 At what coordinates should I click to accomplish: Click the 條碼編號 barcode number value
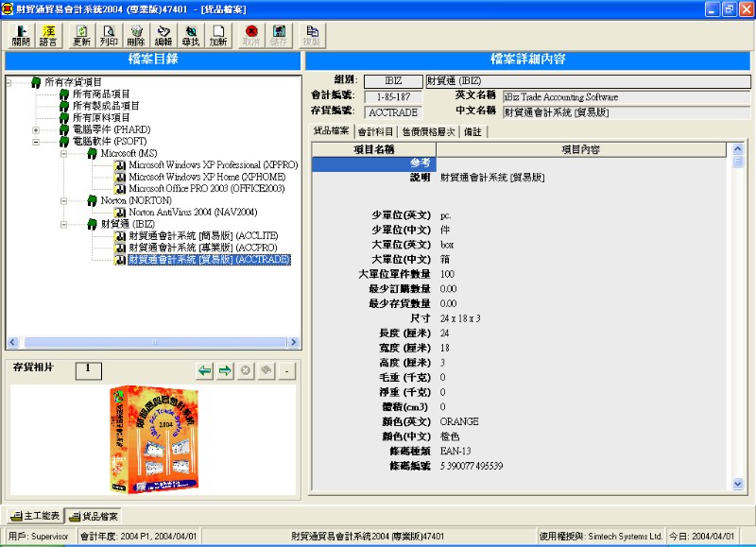tap(471, 466)
